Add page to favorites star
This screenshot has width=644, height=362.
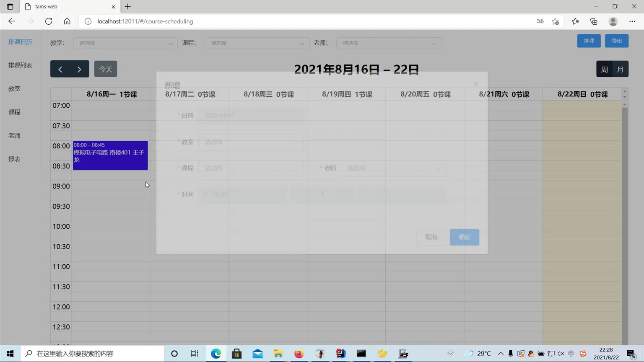pos(556,21)
